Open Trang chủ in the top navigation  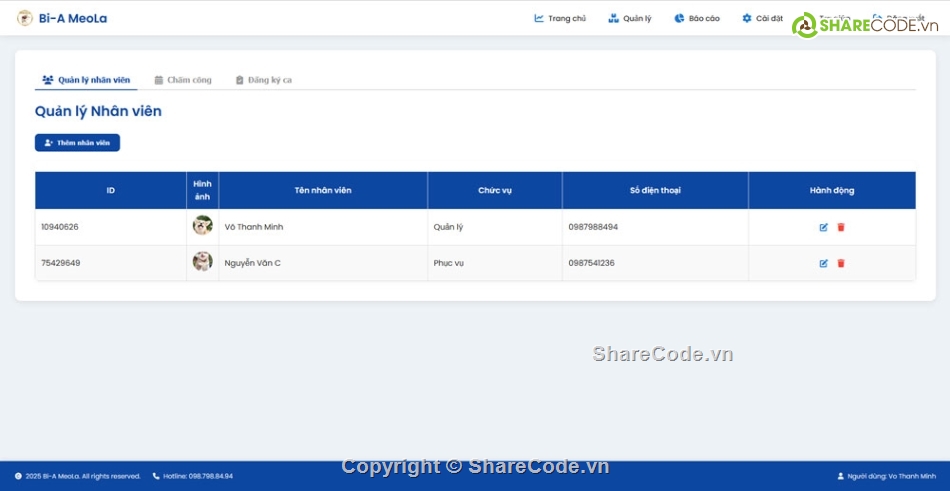560,18
